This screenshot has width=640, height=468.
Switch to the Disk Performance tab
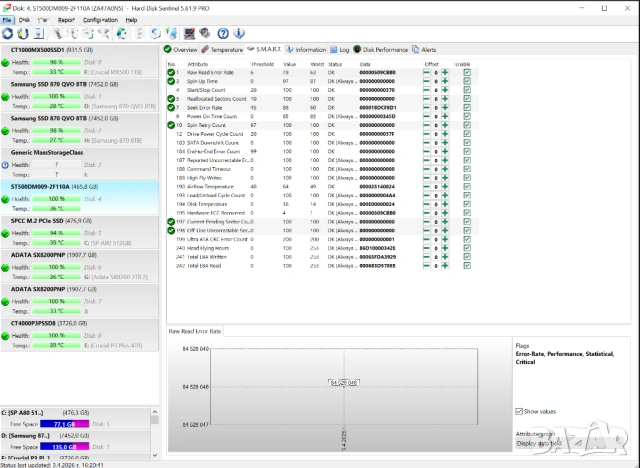click(382, 49)
